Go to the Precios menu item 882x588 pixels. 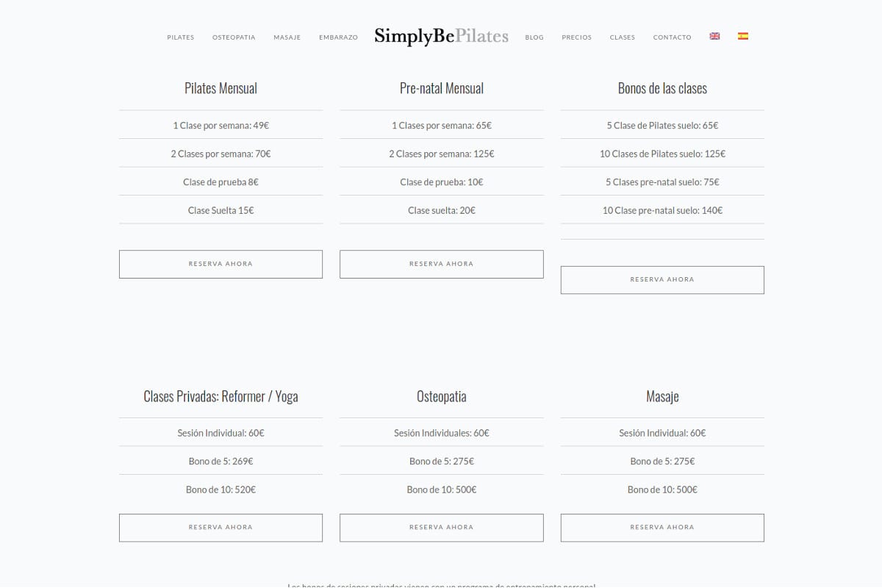point(577,37)
